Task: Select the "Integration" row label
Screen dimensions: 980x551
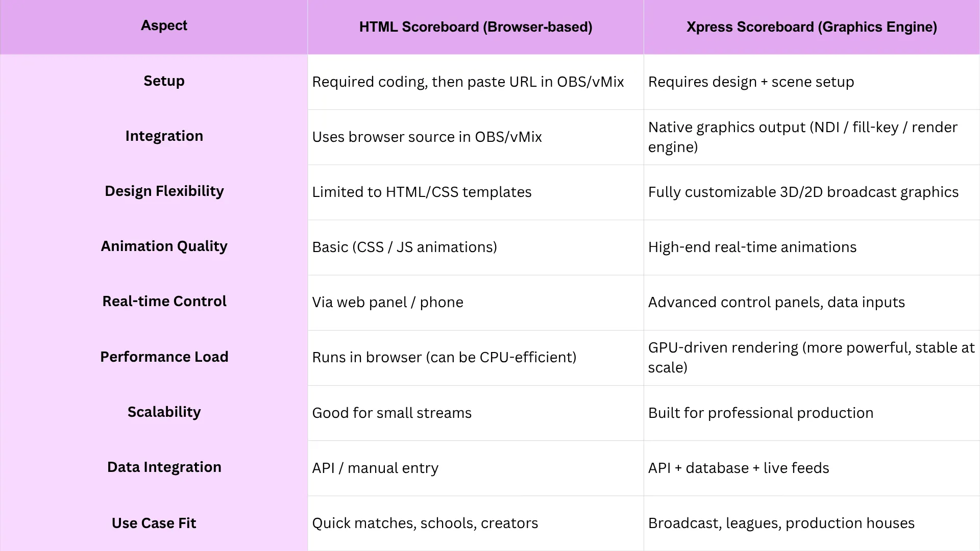Action: (x=164, y=136)
